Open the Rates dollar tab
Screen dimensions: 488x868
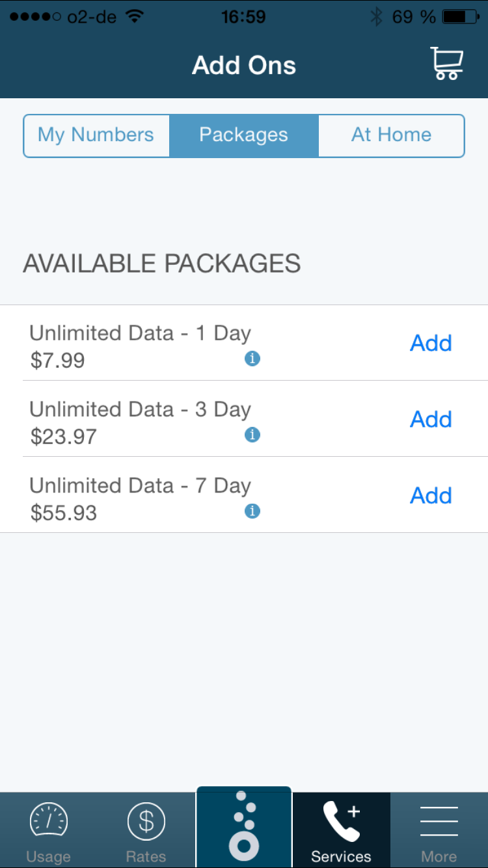[x=146, y=831]
